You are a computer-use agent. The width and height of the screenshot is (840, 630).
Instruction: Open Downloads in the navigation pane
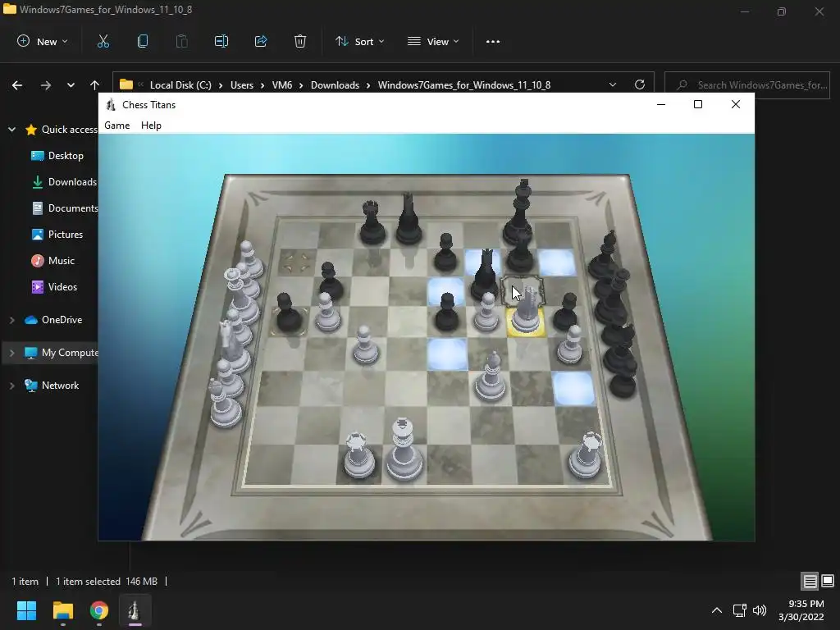tap(64, 182)
